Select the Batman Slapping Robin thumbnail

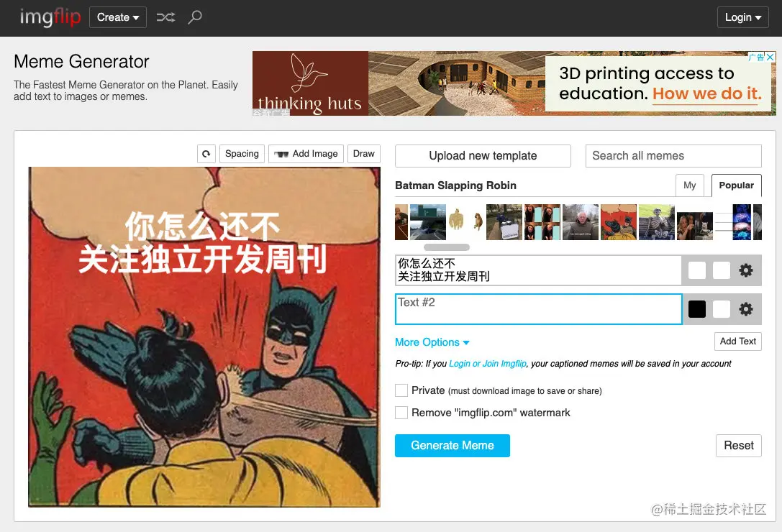(x=619, y=222)
